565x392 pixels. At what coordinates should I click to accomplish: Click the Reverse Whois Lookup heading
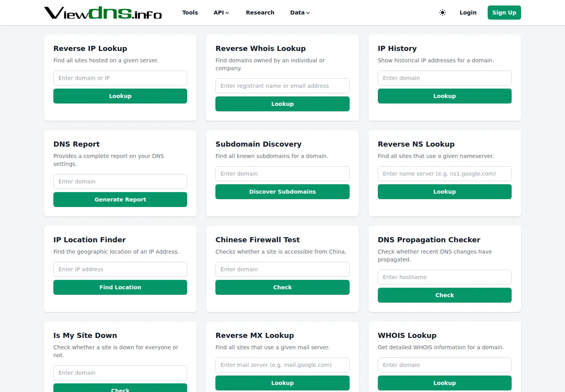pos(261,49)
